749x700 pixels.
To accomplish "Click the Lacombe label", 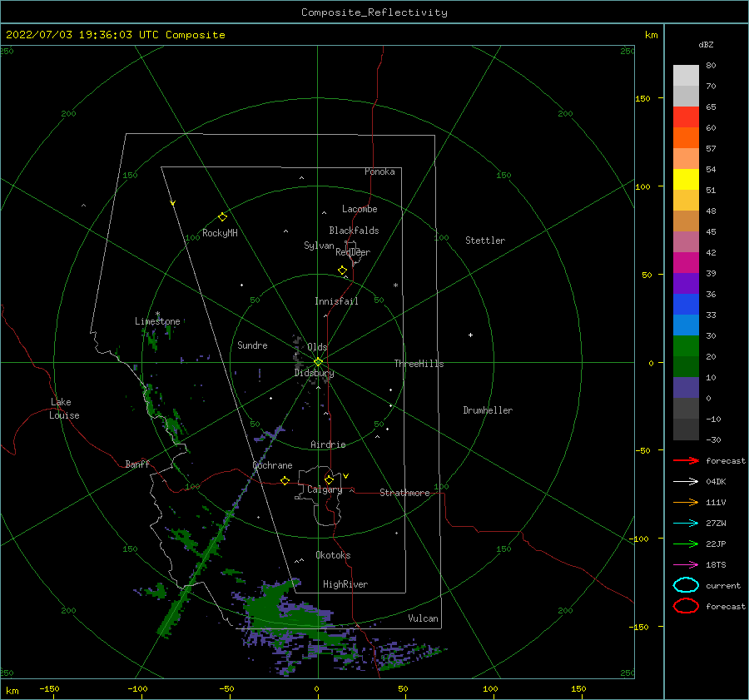I will (360, 209).
